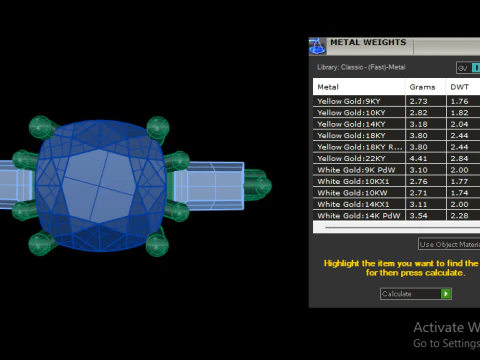Viewport: 480px width, 360px height.
Task: Click the 1.76 DWT value
Action: (459, 101)
